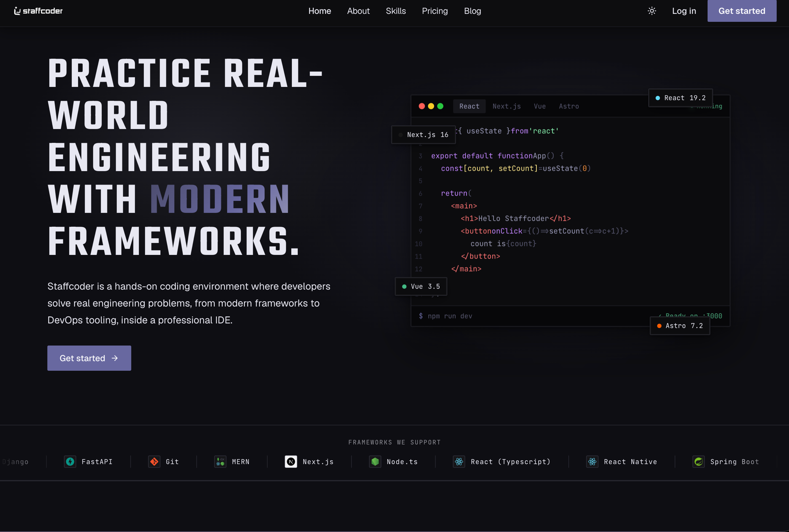789x532 pixels.
Task: Click the Vue 3.5 badge
Action: pos(421,286)
